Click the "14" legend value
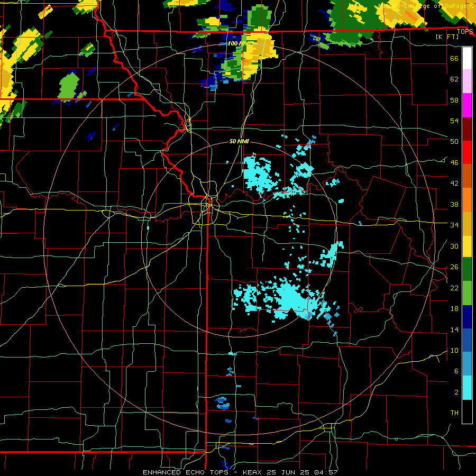 click(x=454, y=330)
